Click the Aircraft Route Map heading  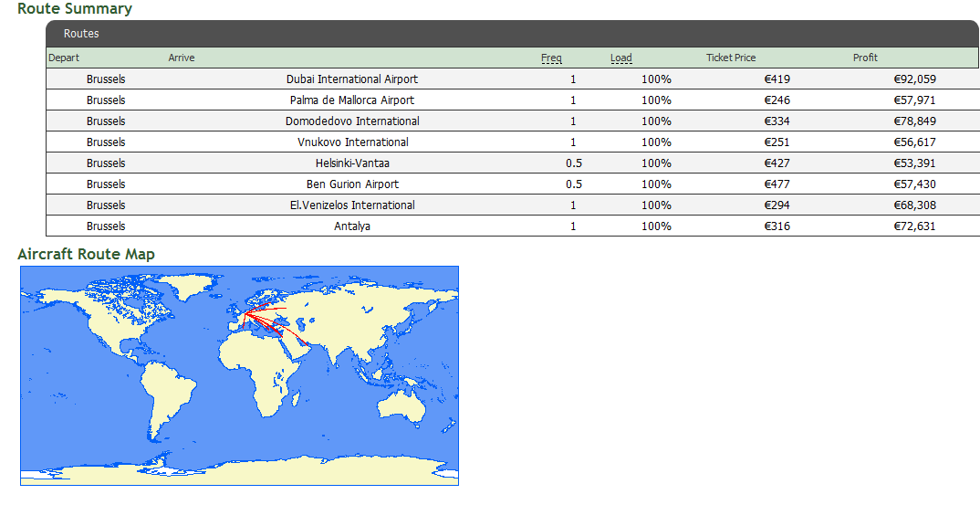pos(86,254)
